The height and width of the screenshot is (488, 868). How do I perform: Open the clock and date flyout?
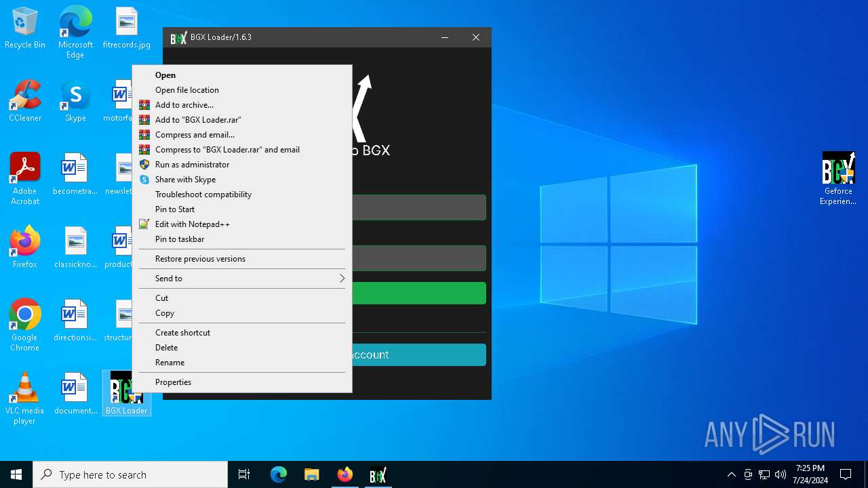tap(810, 474)
